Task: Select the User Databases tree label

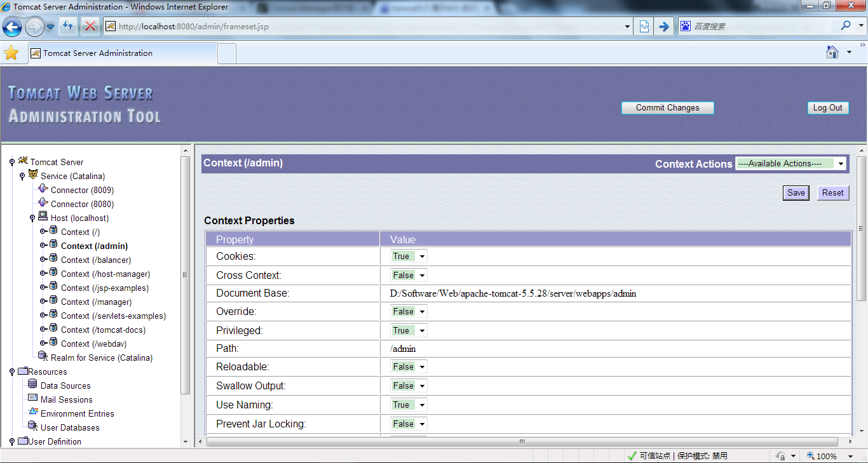Action: (70, 427)
